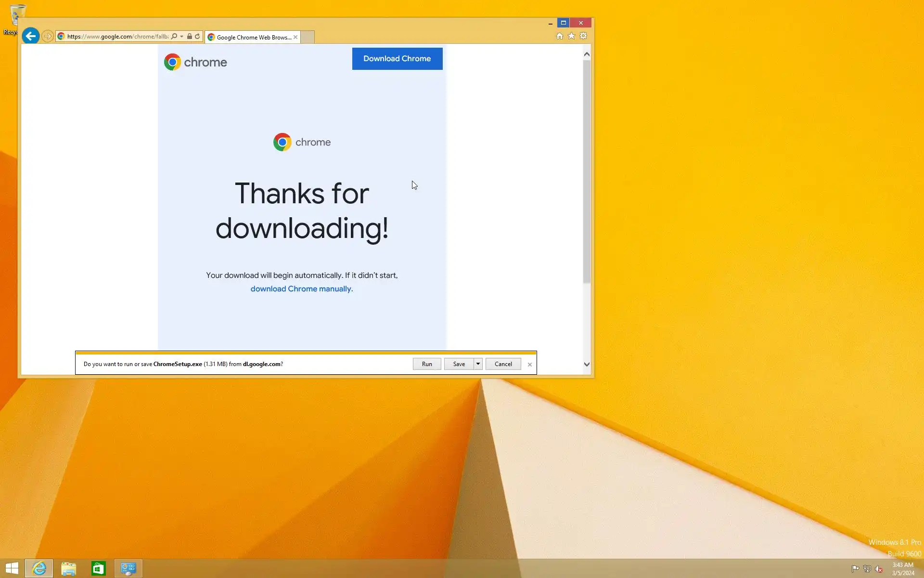Open favorites star icon
Image resolution: width=924 pixels, height=578 pixels.
tap(571, 36)
